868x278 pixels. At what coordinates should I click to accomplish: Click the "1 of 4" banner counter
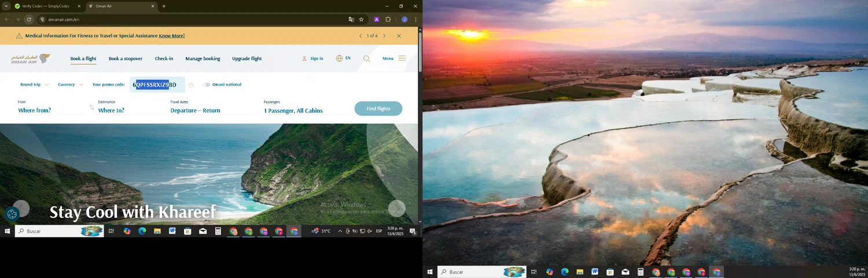372,36
